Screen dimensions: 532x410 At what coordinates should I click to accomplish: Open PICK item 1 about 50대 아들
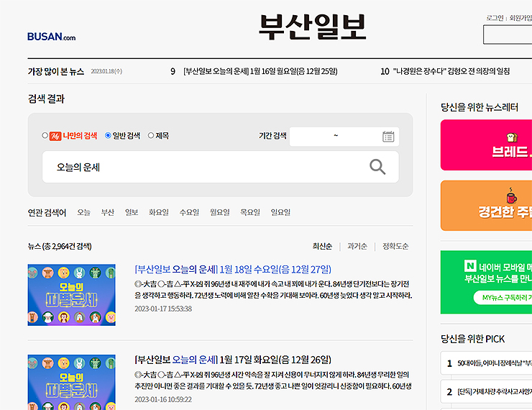(x=486, y=363)
